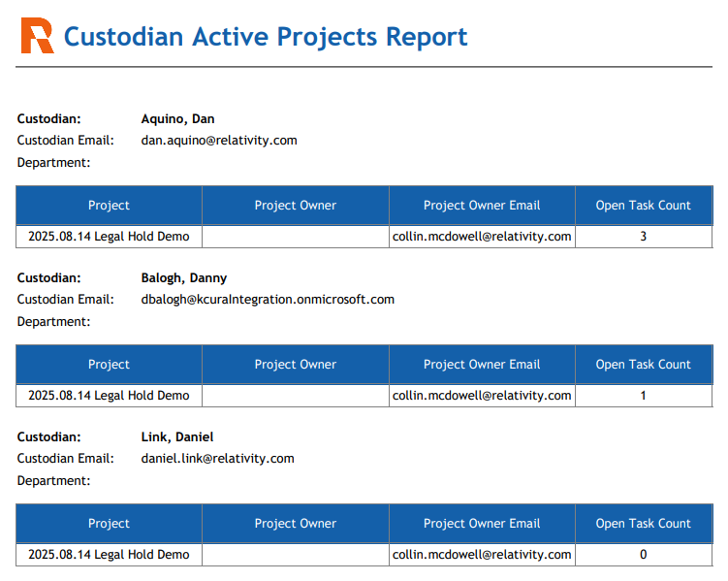Click Project Owner header in Link table

[x=296, y=524]
